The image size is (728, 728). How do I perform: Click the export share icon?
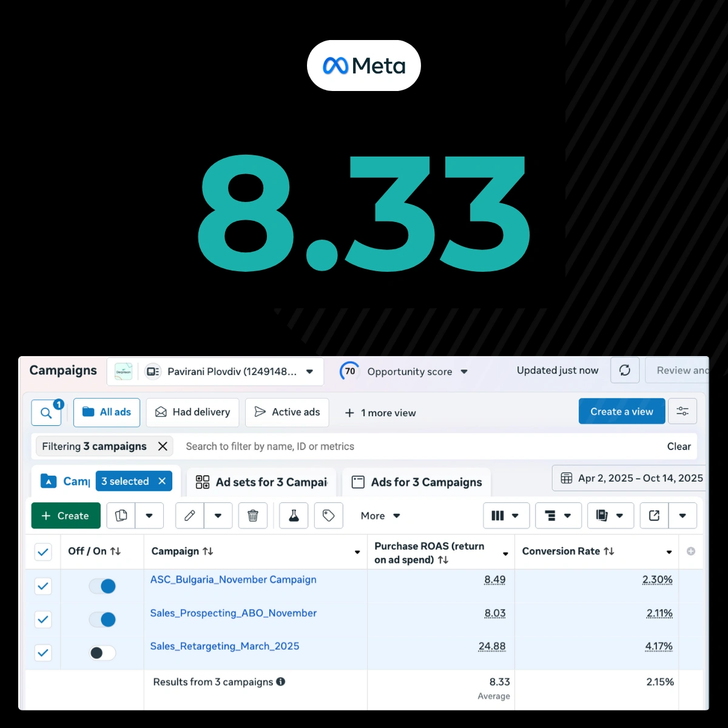tap(654, 516)
